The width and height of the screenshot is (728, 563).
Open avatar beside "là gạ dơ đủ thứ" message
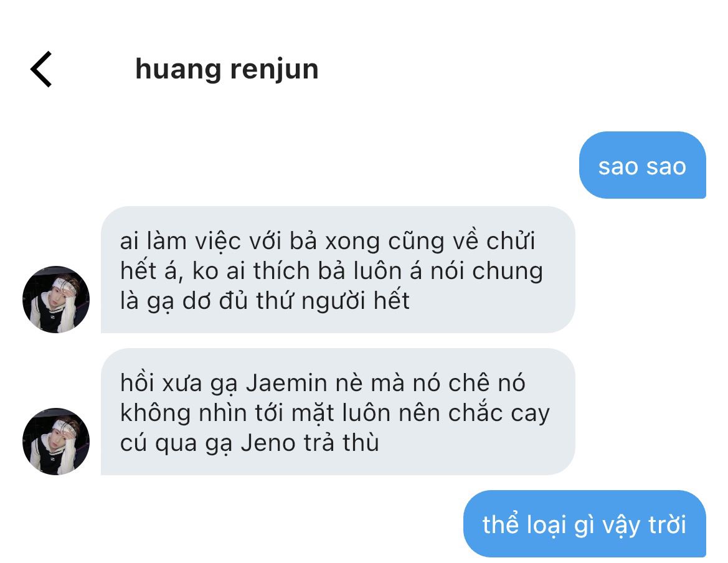click(x=56, y=300)
